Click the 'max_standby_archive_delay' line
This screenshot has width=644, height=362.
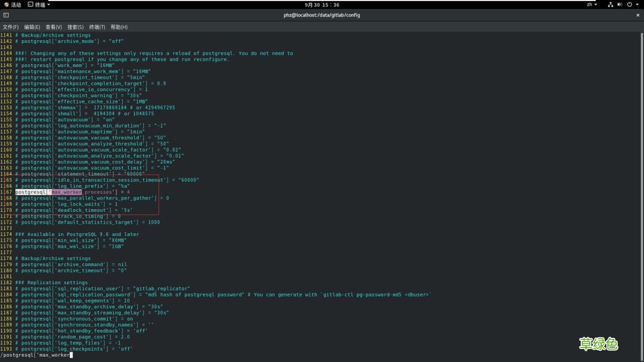click(x=89, y=307)
